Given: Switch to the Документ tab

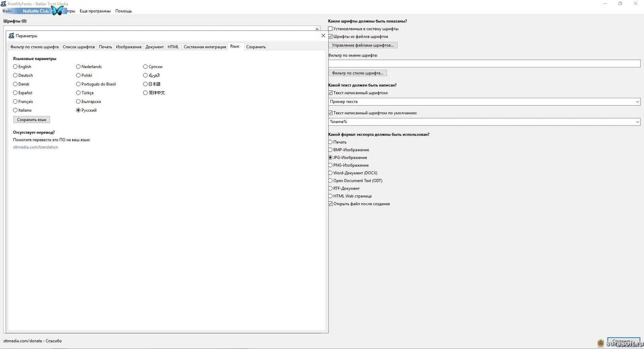Looking at the screenshot, I should pyautogui.click(x=154, y=47).
